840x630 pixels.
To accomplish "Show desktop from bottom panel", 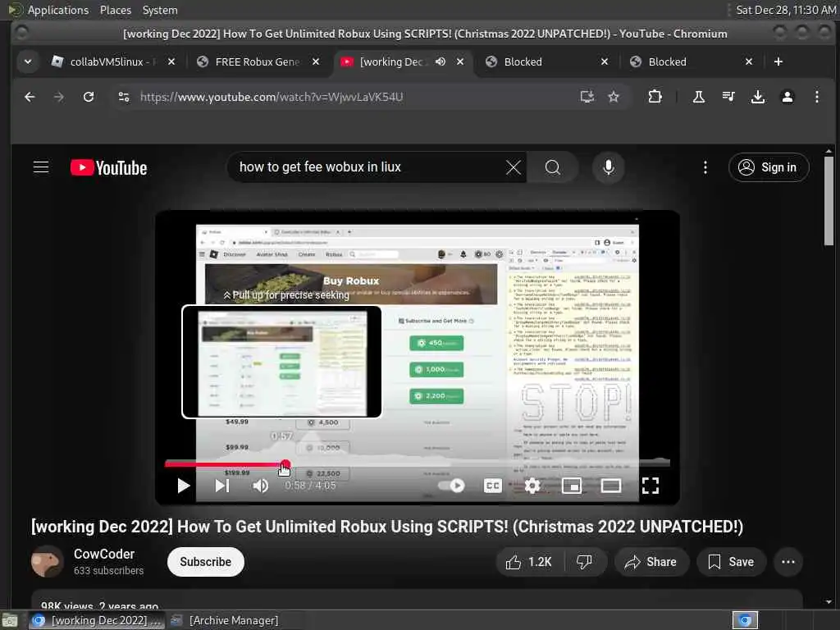I will click(x=10, y=621).
